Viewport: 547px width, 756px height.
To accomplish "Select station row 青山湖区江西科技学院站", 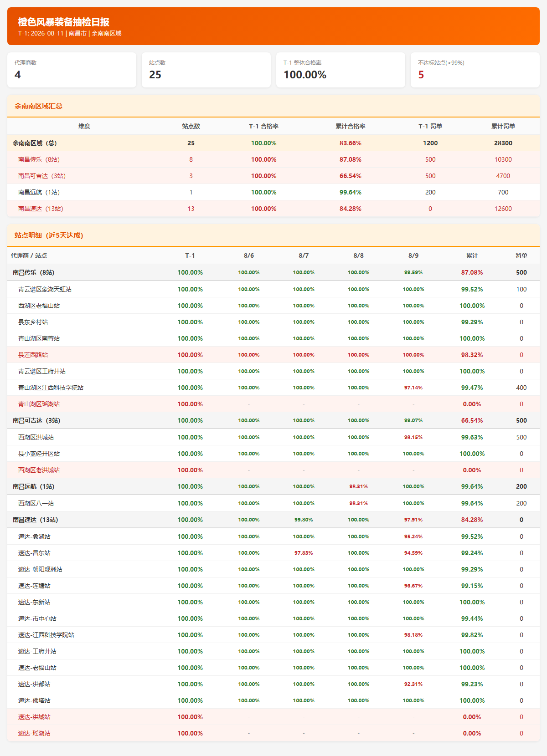I will (273, 388).
